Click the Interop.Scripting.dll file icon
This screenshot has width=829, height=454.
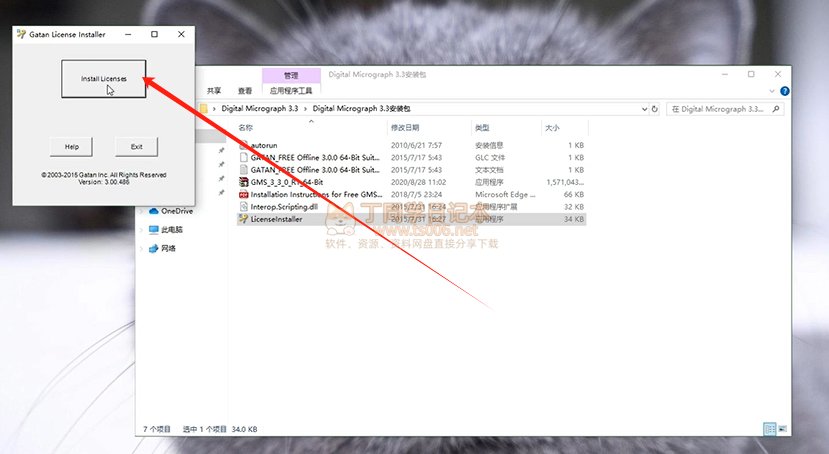pyautogui.click(x=243, y=207)
